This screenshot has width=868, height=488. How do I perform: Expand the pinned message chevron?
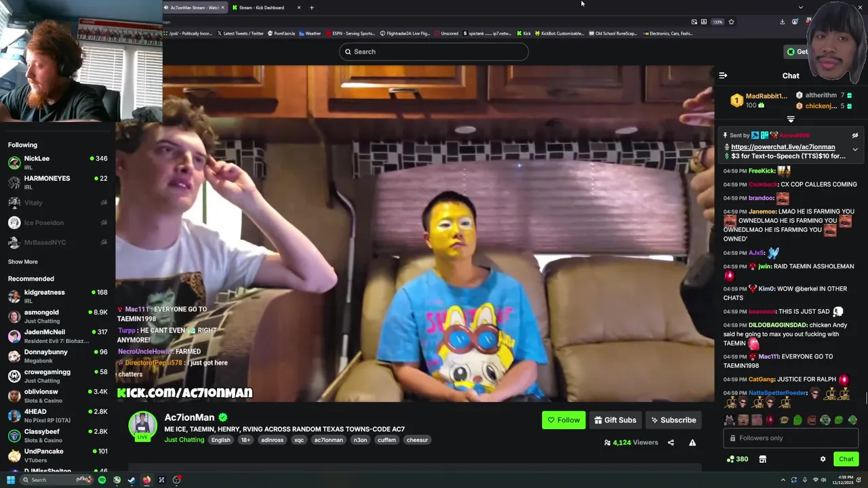coord(855,150)
